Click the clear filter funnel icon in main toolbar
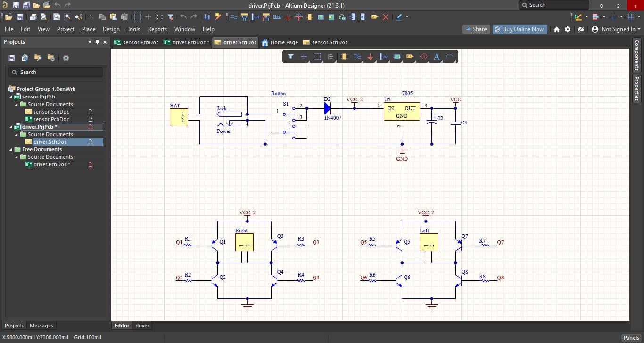 coord(171,17)
